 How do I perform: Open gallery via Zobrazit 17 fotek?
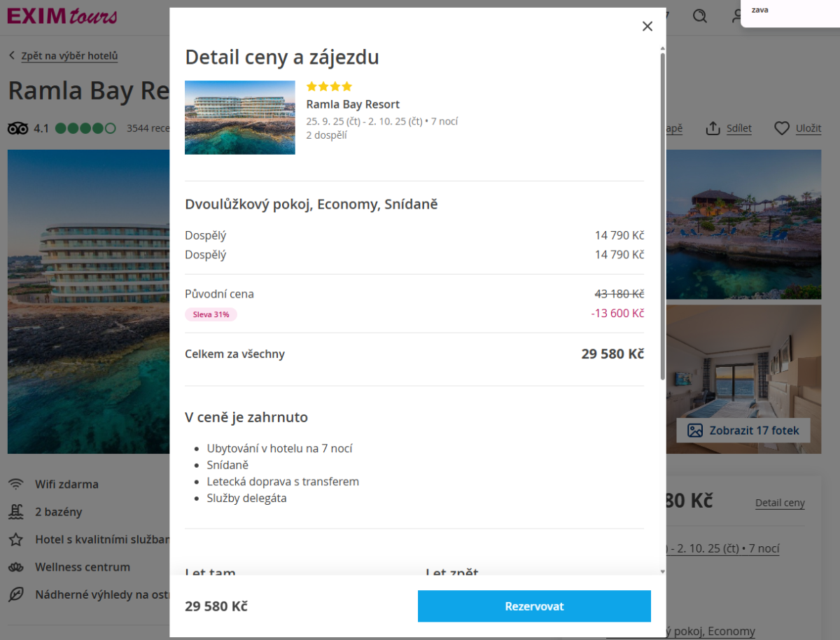(x=743, y=431)
